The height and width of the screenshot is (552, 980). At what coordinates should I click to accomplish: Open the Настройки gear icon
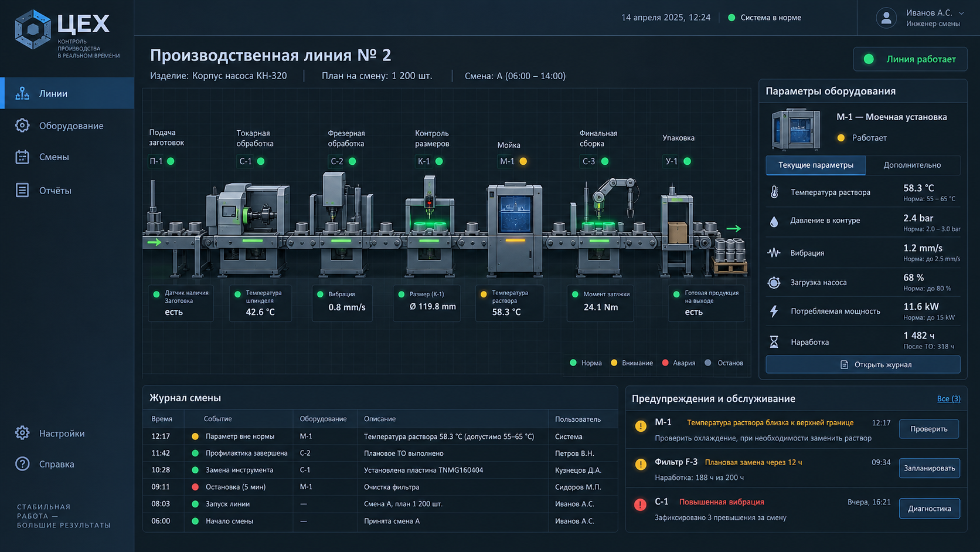(22, 433)
